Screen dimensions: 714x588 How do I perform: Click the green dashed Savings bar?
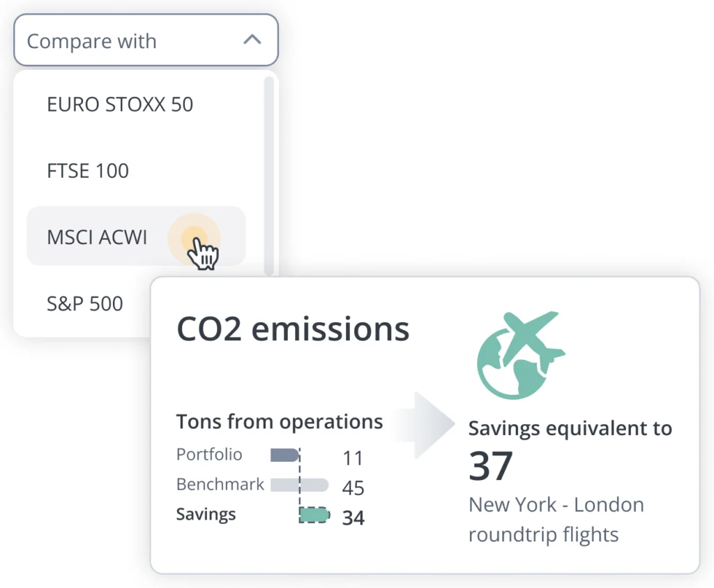pyautogui.click(x=314, y=515)
